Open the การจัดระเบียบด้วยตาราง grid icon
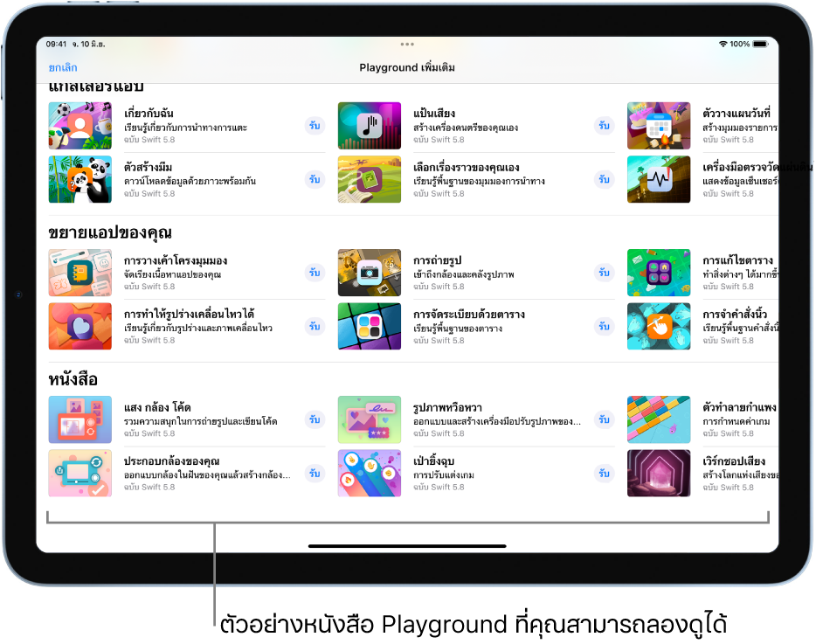 click(x=370, y=326)
